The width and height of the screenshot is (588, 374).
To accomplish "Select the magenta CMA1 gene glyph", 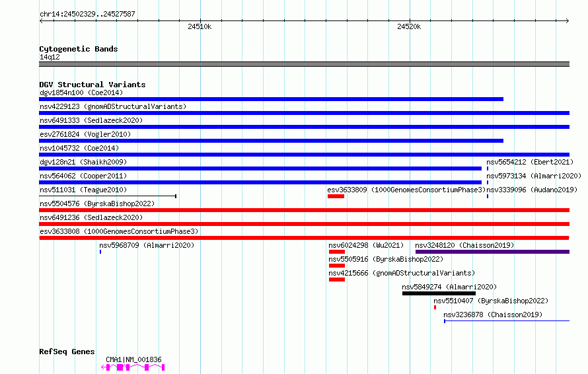I will pos(133,367).
